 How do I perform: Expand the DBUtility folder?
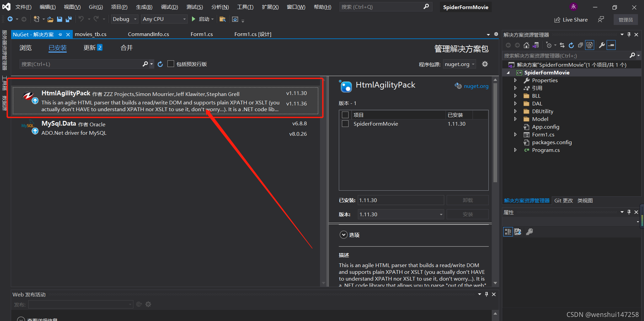(515, 111)
